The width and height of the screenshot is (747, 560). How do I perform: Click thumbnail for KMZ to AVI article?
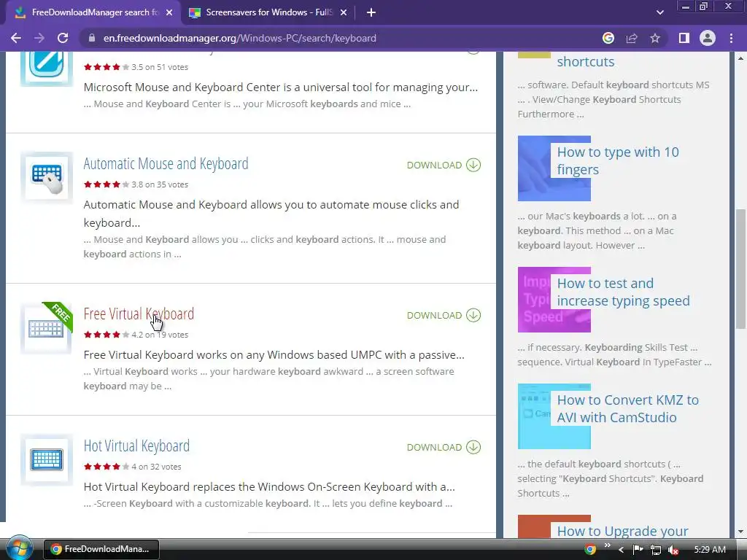554,416
